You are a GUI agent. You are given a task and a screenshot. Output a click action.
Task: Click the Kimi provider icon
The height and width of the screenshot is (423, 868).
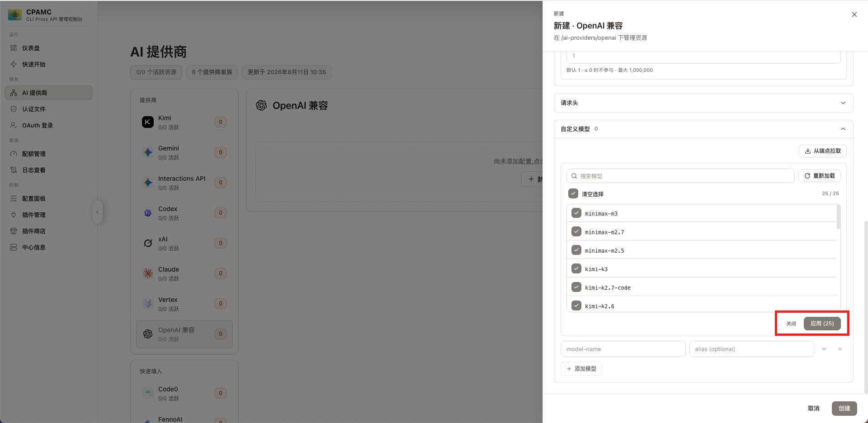pos(148,122)
